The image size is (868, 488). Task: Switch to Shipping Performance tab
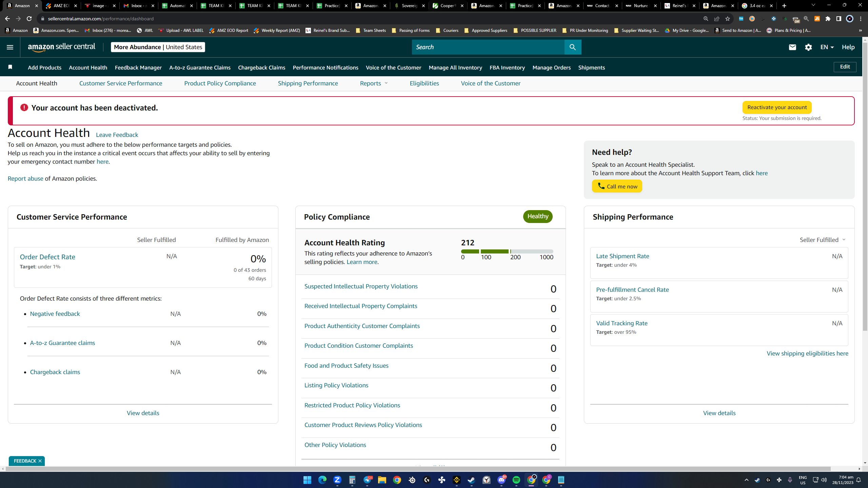click(x=308, y=83)
